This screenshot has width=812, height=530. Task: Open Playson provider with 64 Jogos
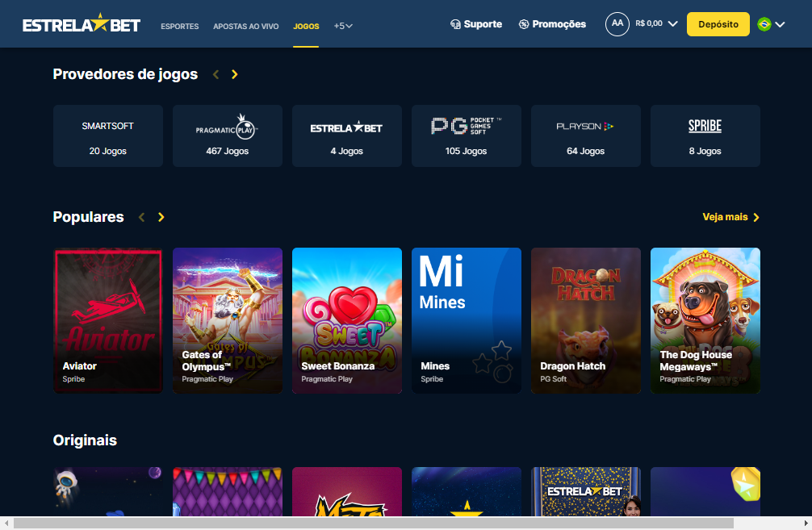pos(586,136)
